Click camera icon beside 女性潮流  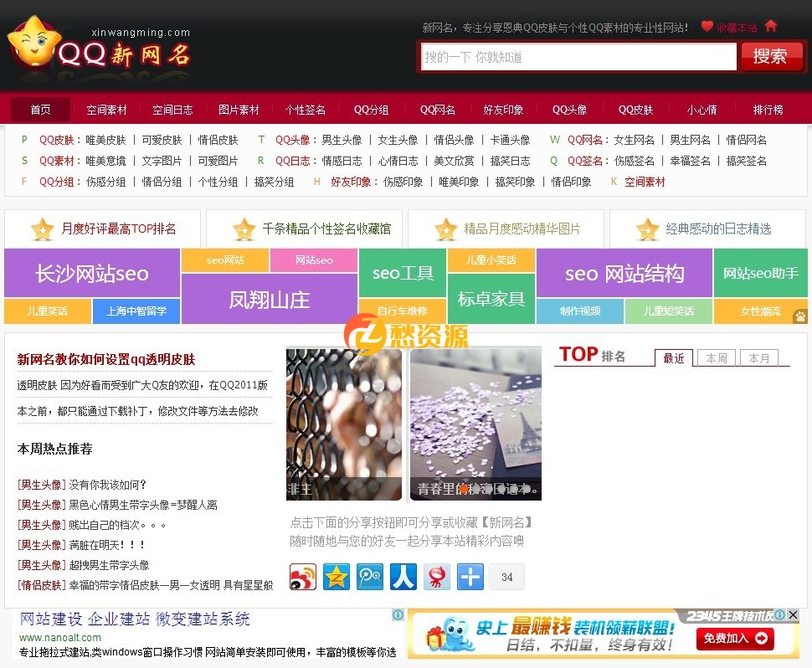(x=800, y=317)
